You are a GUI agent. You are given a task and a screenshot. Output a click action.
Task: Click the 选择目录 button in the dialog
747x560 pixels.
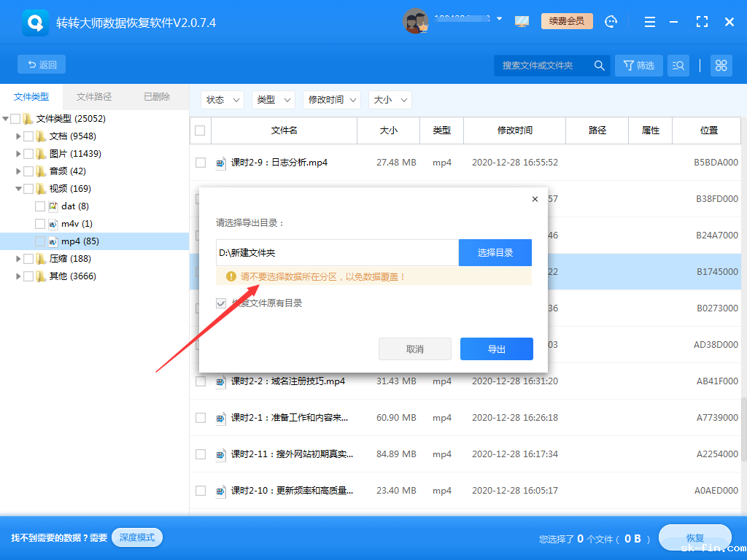[x=495, y=252]
